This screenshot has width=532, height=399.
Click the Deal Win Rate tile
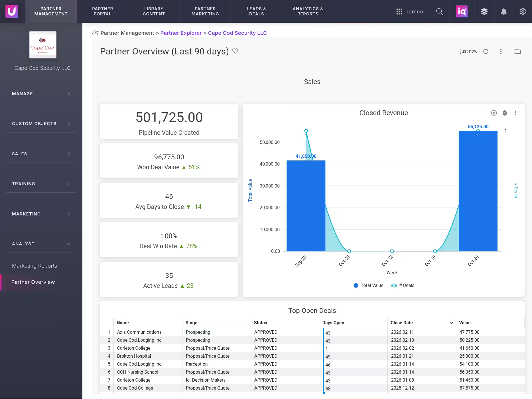(169, 240)
